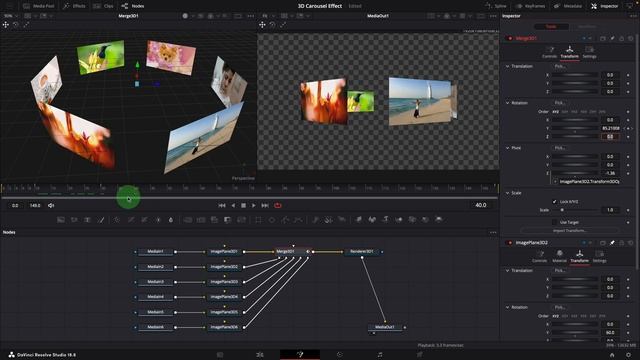Mute audio with the speaker icon
The image size is (640, 360).
(x=51, y=205)
